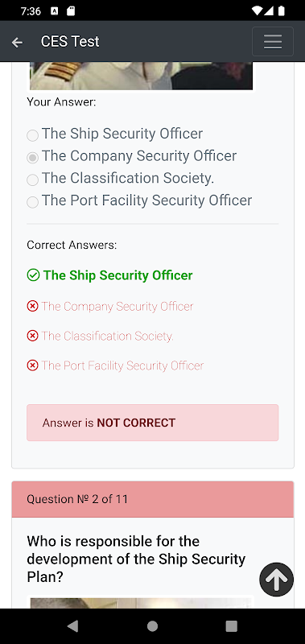Tap the back arrow in header
Image resolution: width=305 pixels, height=644 pixels.
coord(17,42)
